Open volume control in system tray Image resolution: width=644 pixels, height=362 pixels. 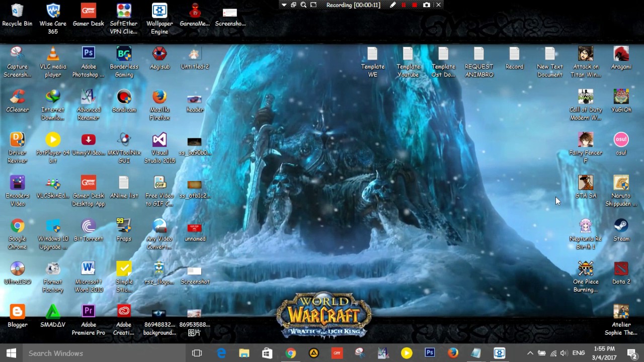(563, 353)
